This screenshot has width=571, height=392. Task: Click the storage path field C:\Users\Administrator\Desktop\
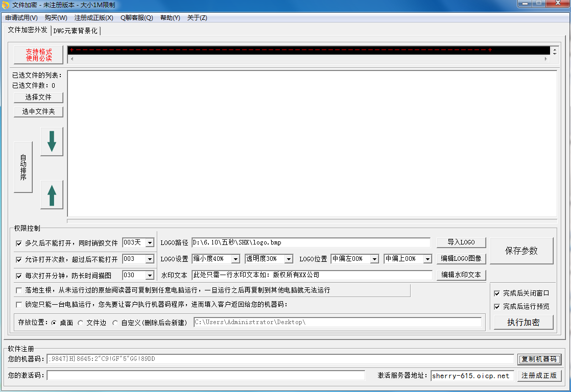338,323
